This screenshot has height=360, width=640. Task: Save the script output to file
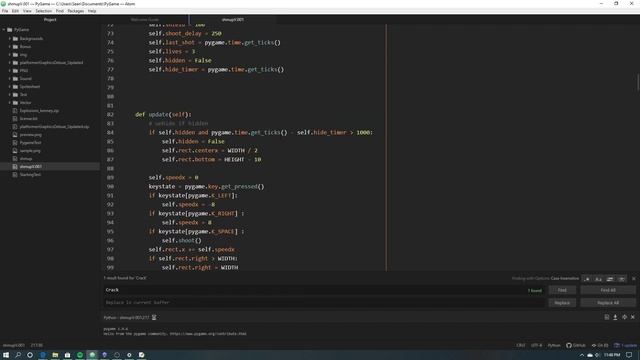click(607, 317)
